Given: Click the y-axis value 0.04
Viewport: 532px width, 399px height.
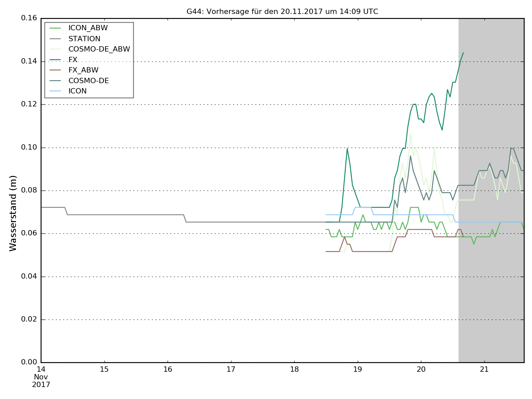Looking at the screenshot, I should click(x=29, y=276).
